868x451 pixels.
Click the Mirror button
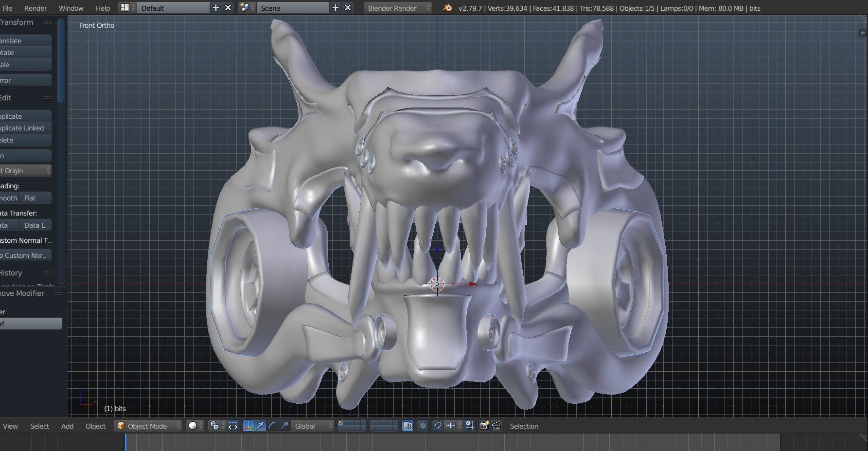point(25,80)
